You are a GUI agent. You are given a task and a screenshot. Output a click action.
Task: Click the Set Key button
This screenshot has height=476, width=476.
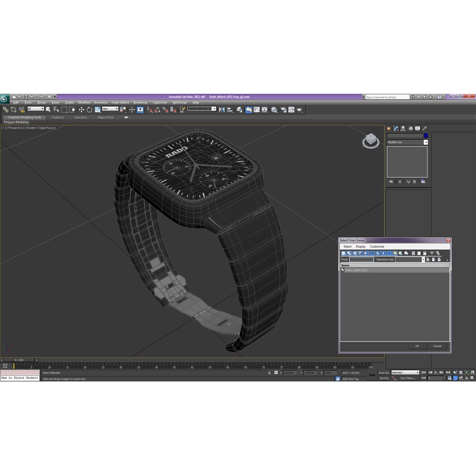click(384, 378)
